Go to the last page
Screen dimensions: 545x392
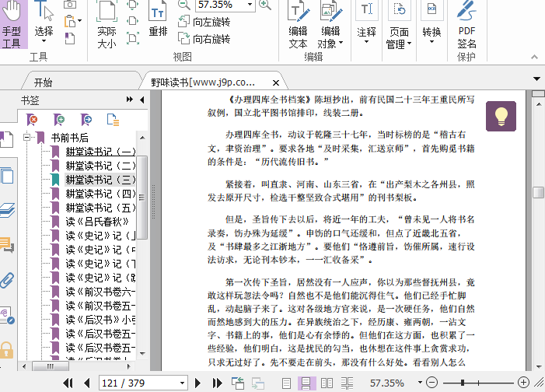coord(218,383)
